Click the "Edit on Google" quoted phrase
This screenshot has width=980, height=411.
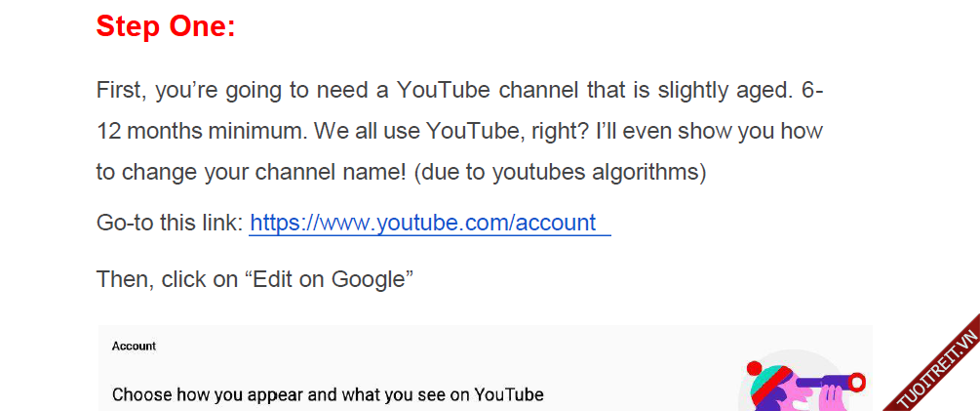coord(333,279)
